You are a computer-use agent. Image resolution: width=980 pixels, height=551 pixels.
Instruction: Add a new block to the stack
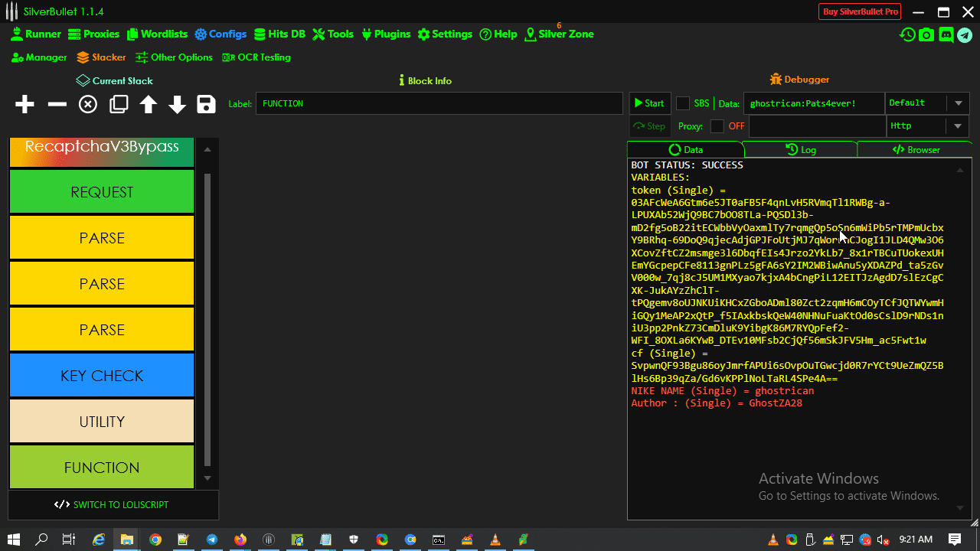[x=24, y=104]
